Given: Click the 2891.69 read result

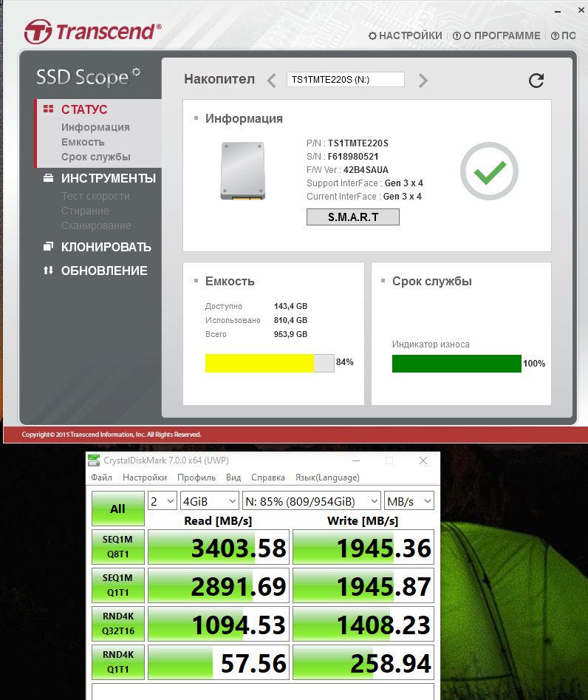Looking at the screenshot, I should pos(219,585).
